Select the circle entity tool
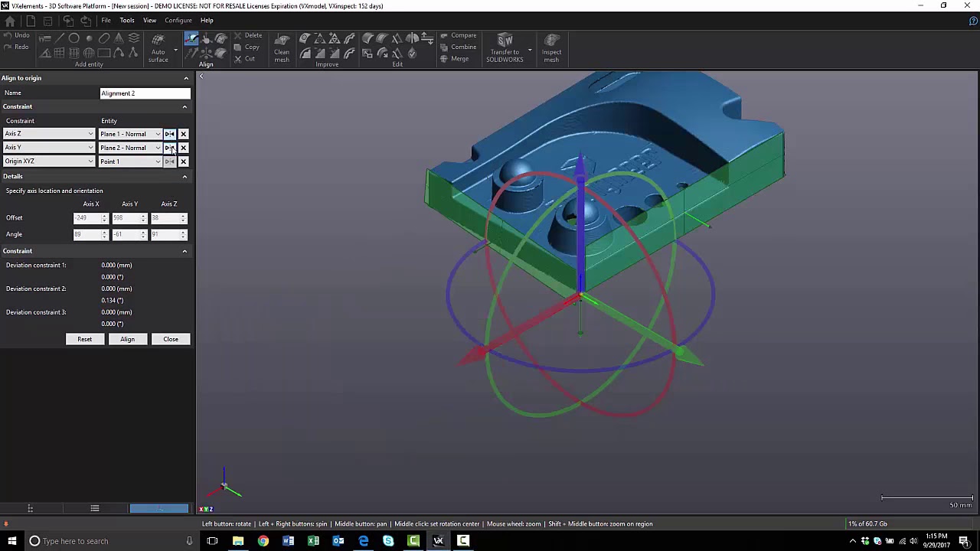 pyautogui.click(x=74, y=38)
